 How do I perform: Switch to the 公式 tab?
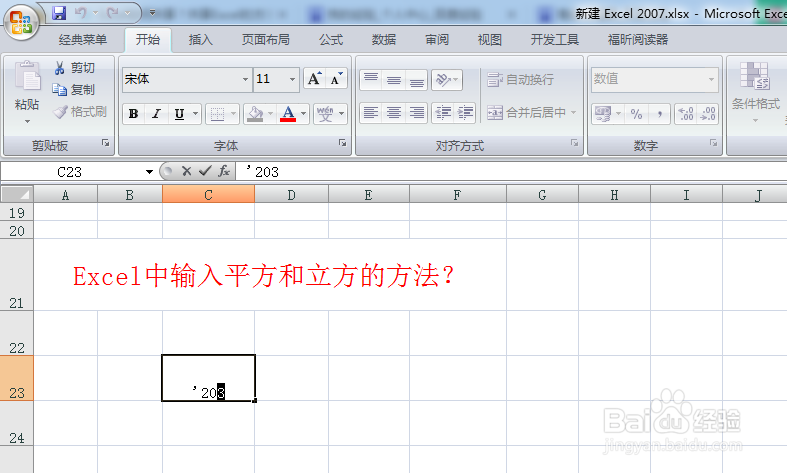tap(331, 40)
